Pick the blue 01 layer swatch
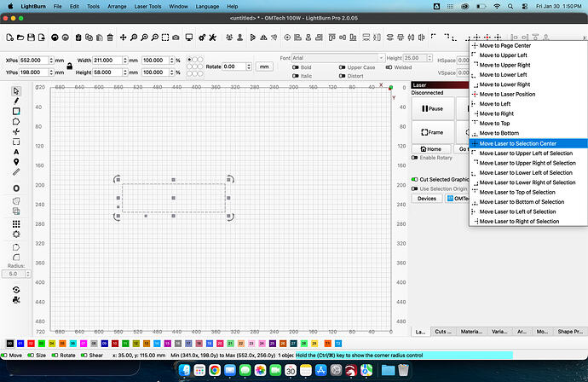The height and width of the screenshot is (382, 588). click(x=20, y=344)
